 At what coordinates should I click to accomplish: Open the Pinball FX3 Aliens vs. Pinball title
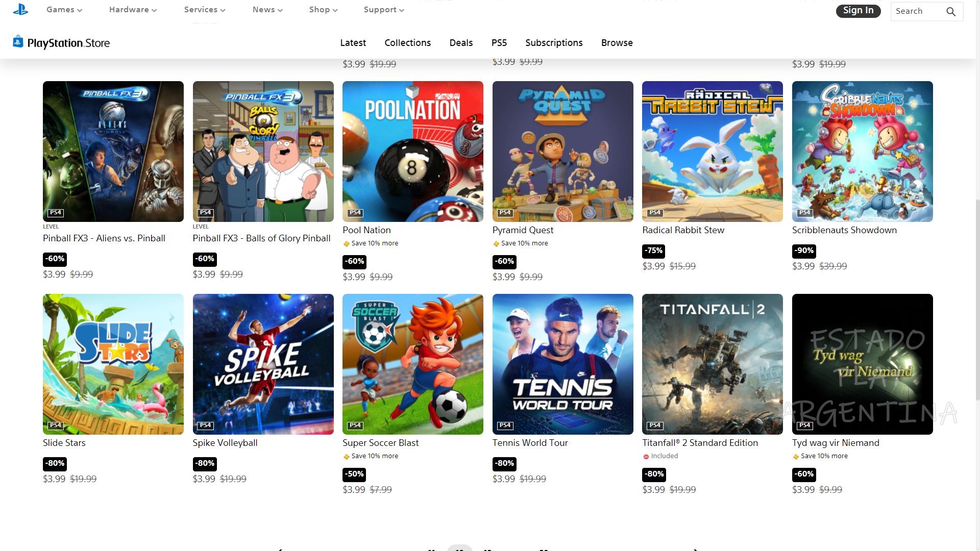[x=104, y=238]
